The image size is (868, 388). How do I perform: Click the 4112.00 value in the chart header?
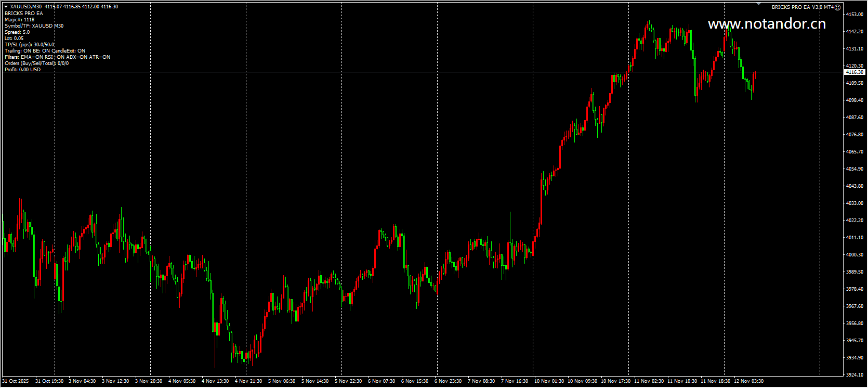pyautogui.click(x=90, y=7)
